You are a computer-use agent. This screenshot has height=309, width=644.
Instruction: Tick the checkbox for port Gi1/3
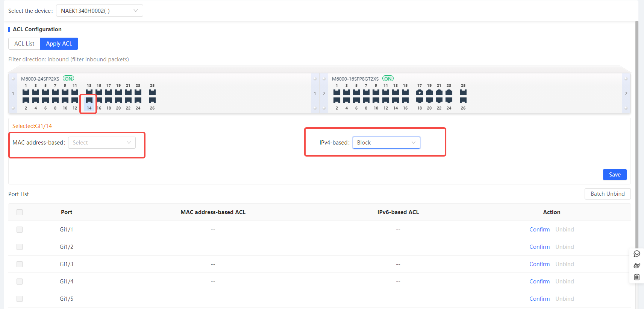(20, 264)
